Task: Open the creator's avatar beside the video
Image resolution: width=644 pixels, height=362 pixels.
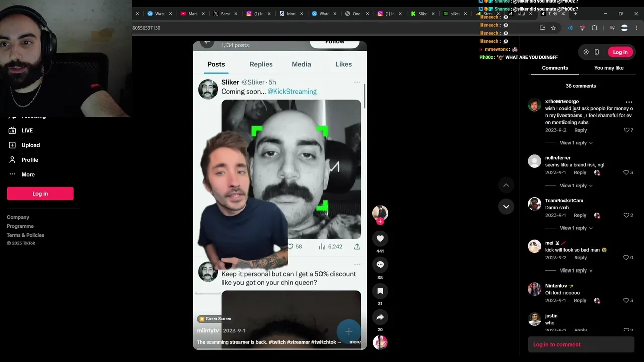Action: tap(380, 212)
